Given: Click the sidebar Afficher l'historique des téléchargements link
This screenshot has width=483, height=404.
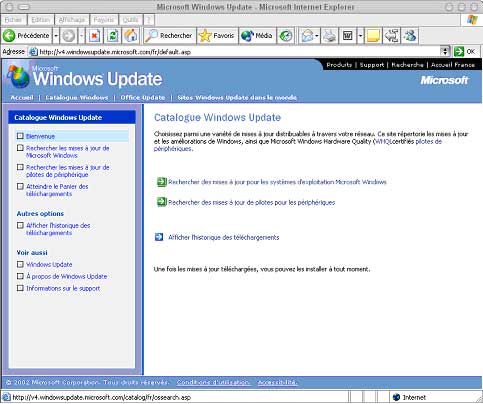Looking at the screenshot, I should [x=58, y=229].
